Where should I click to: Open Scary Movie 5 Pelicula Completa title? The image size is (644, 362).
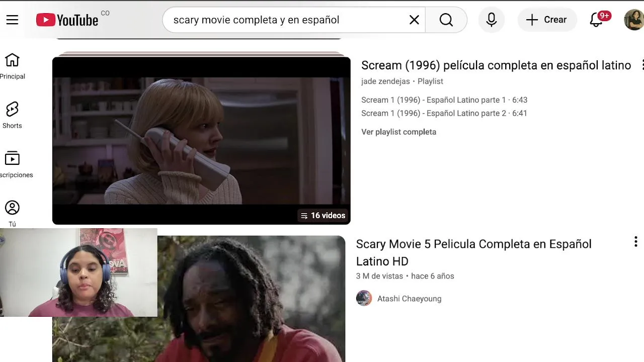[x=473, y=252]
